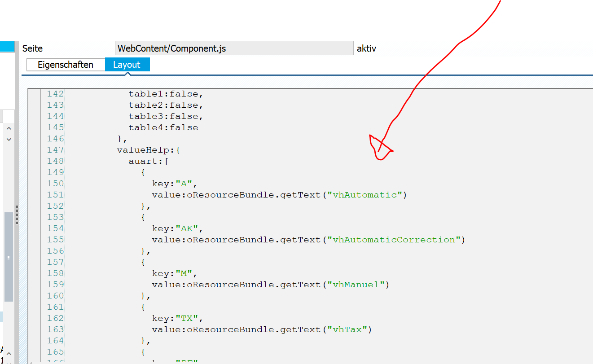Click the 'valueHelp:{' code line
This screenshot has height=364, width=593.
coord(149,150)
